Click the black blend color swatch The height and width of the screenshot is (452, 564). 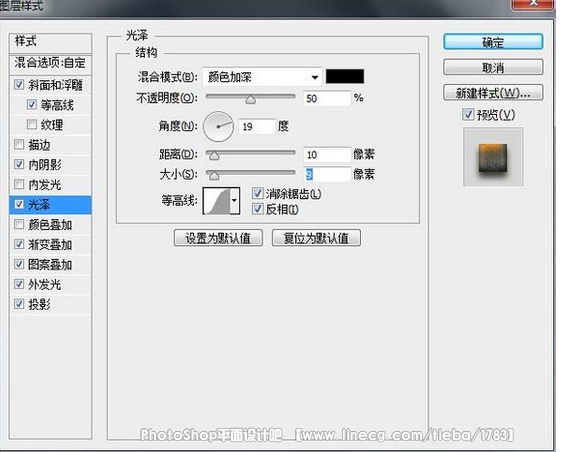[x=345, y=77]
